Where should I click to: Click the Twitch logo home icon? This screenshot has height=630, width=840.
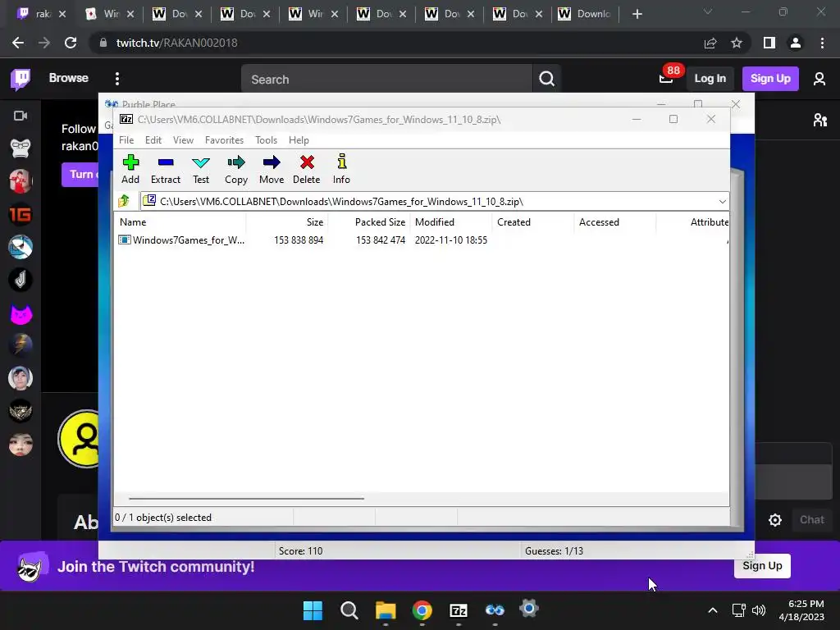click(21, 79)
